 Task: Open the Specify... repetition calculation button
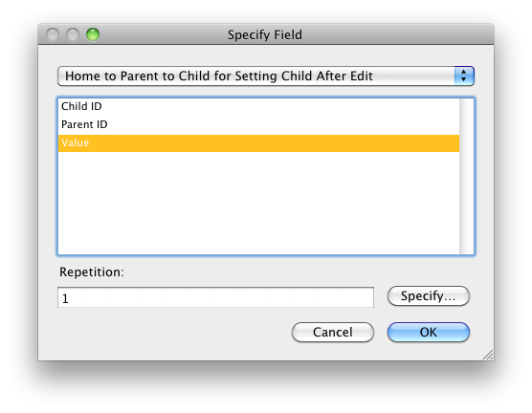coord(428,296)
